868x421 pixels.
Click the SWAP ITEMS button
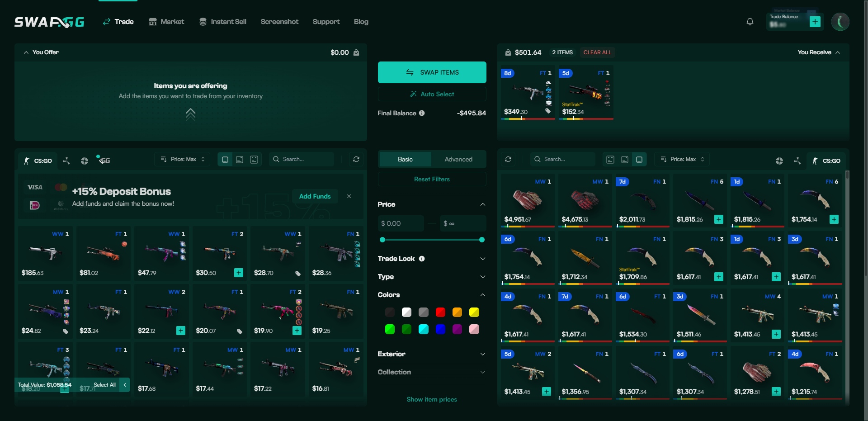pyautogui.click(x=432, y=72)
